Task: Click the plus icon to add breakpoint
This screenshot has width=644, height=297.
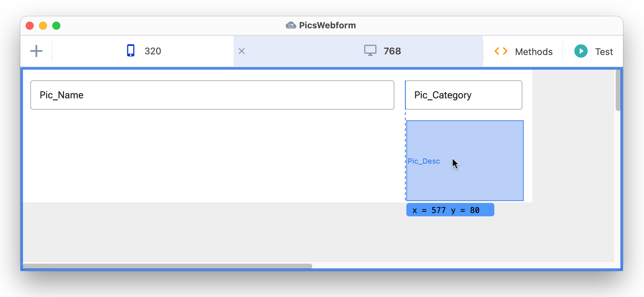Action: click(x=36, y=51)
